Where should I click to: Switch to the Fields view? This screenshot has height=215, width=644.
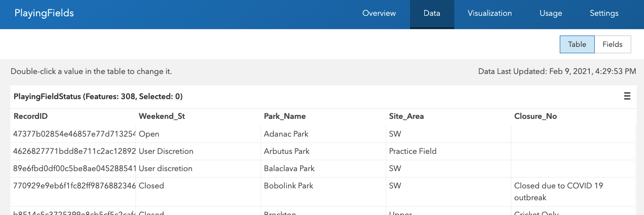pos(612,44)
